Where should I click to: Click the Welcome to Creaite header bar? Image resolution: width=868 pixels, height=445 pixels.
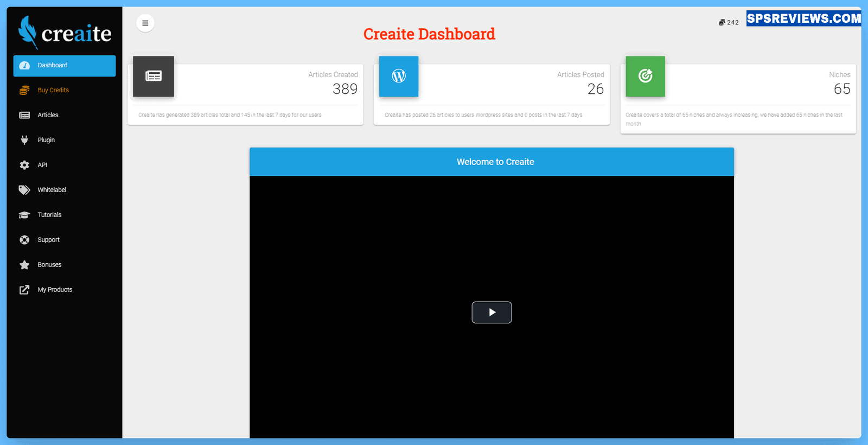point(492,162)
